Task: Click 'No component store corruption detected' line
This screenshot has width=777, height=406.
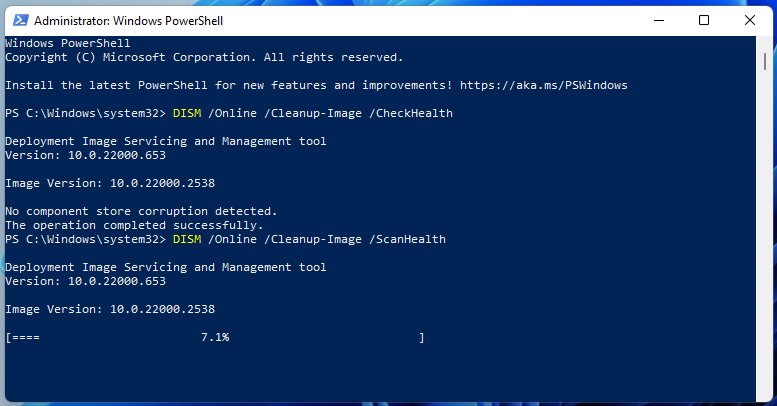Action: 141,211
